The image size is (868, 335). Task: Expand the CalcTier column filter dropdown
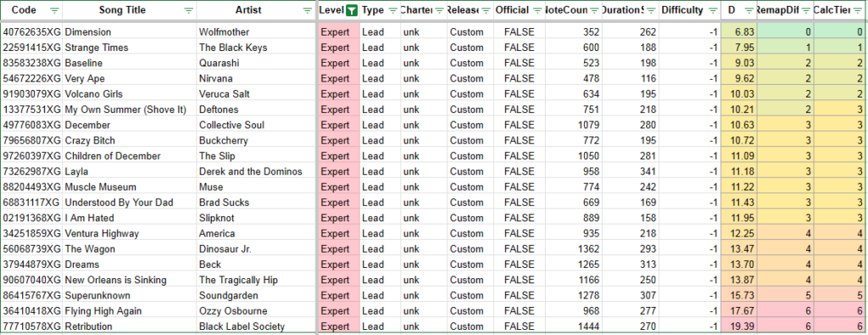[x=858, y=10]
